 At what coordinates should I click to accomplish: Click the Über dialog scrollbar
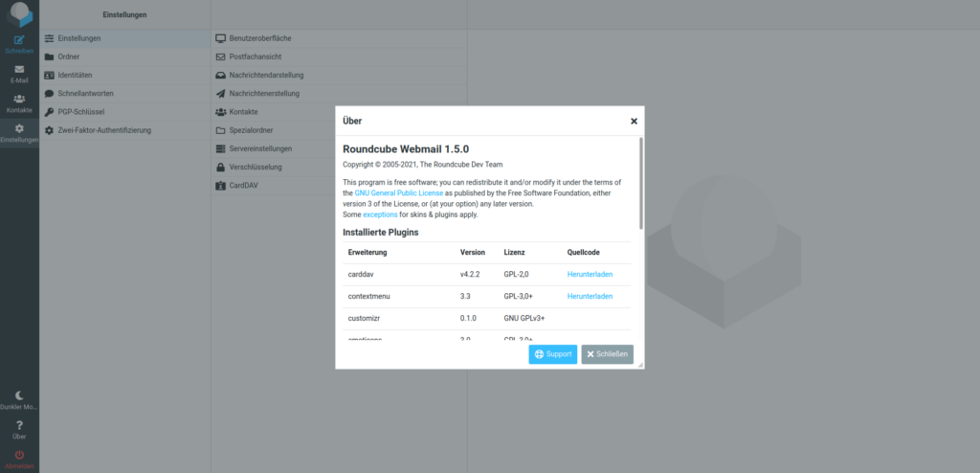point(640,183)
